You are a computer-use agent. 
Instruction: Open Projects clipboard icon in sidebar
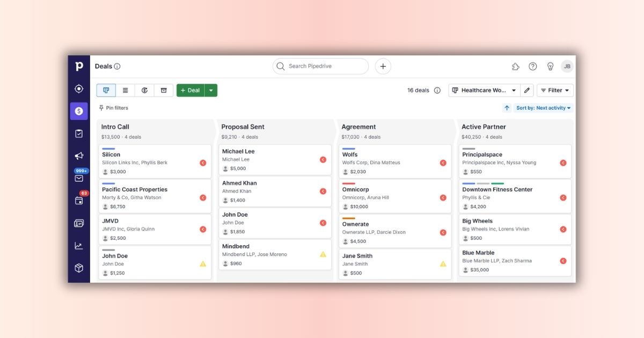pos(79,134)
